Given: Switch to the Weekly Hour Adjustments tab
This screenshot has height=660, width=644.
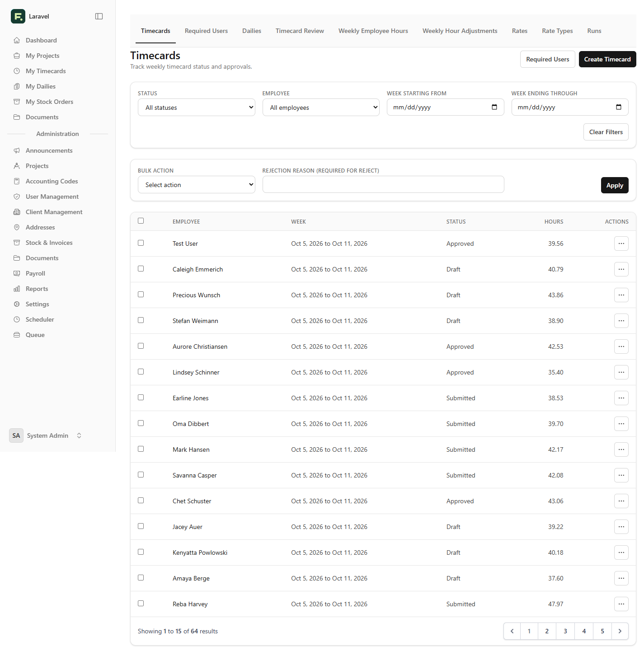Looking at the screenshot, I should 460,31.
